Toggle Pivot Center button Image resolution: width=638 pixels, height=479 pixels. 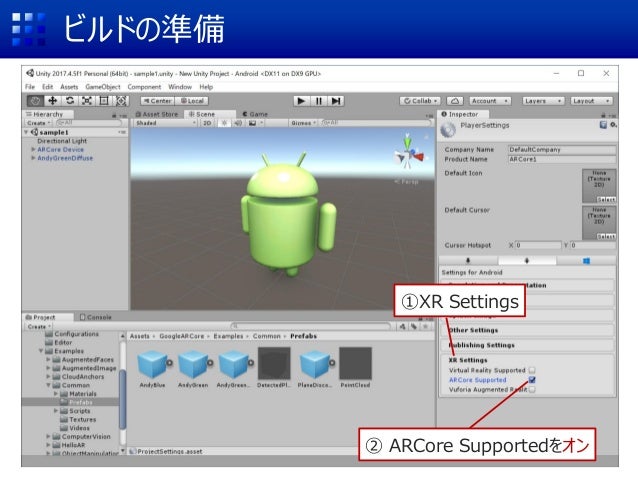point(157,101)
